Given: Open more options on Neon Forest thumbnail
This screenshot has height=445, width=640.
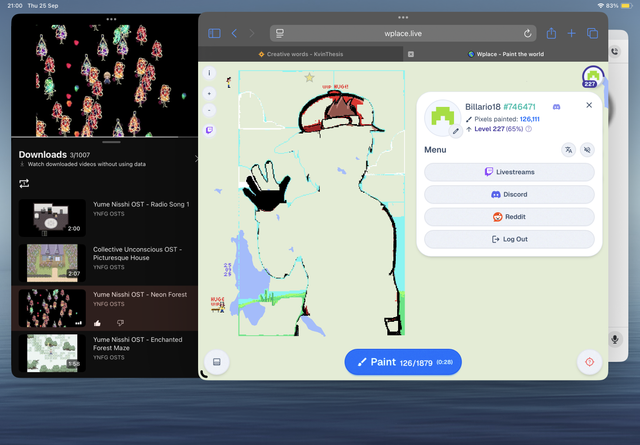Looking at the screenshot, I should point(78,323).
